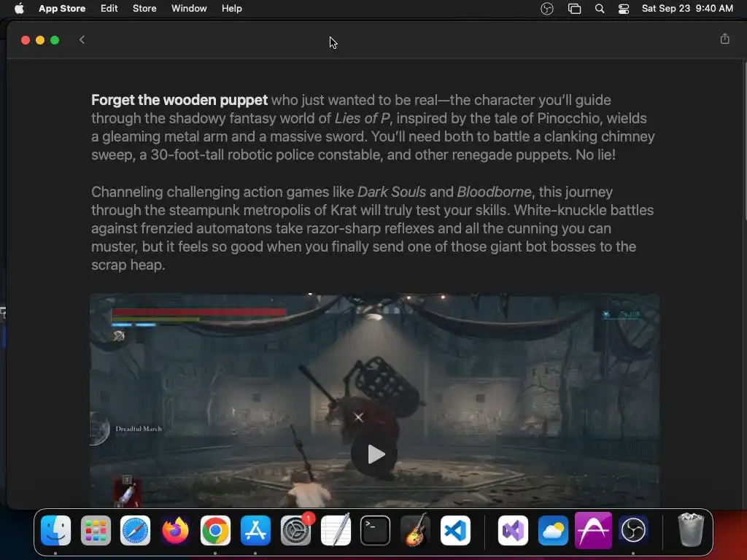The height and width of the screenshot is (560, 747).
Task: Open the purple arch app in Dock
Action: (x=593, y=531)
